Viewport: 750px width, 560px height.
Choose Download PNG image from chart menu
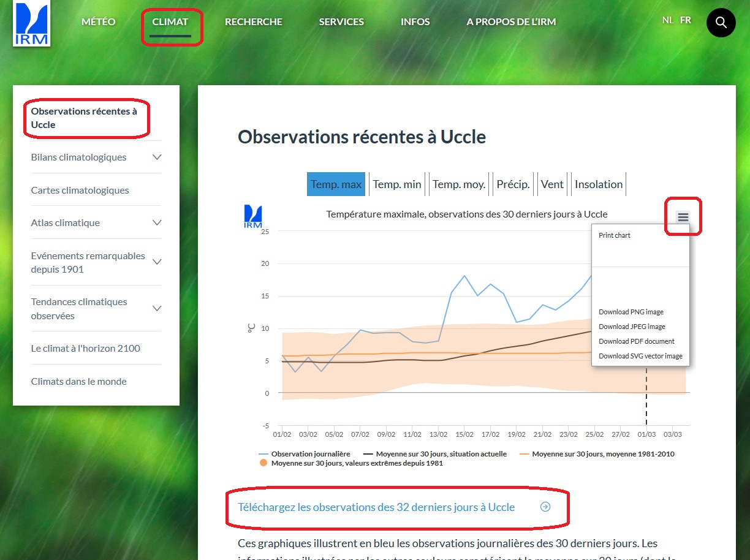[x=631, y=312]
